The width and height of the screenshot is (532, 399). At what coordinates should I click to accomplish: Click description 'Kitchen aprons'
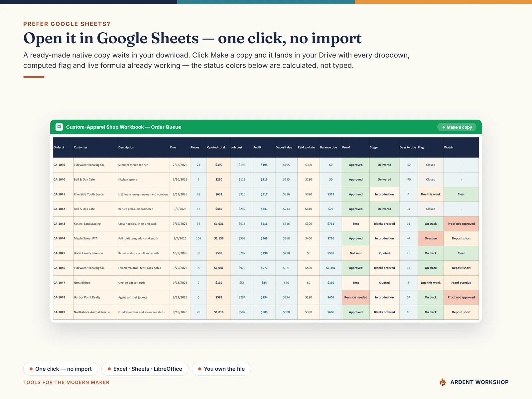click(144, 180)
